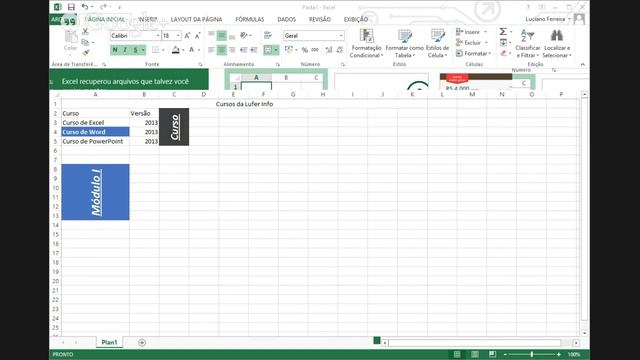Toggle middle vertical alignment
Viewport: 640px width, 360px height.
click(222, 36)
